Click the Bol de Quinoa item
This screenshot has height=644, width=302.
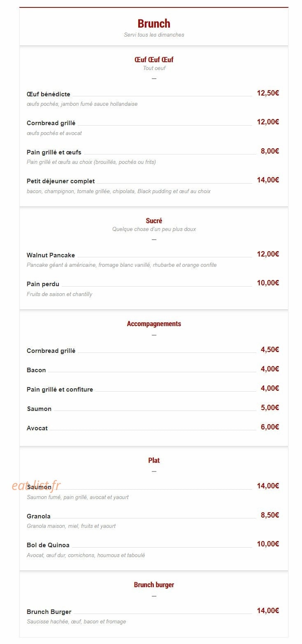(x=48, y=545)
